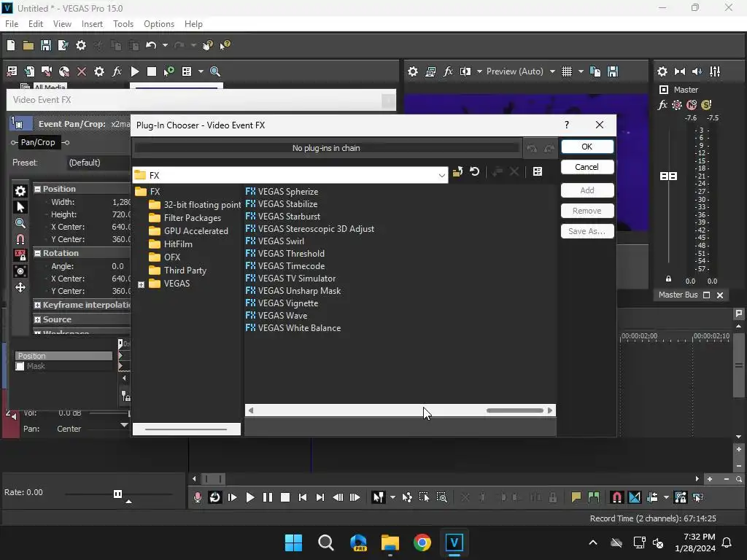Screen dimensions: 747x560
Task: Toggle Split Screen View in preview toolbar
Action: click(465, 71)
